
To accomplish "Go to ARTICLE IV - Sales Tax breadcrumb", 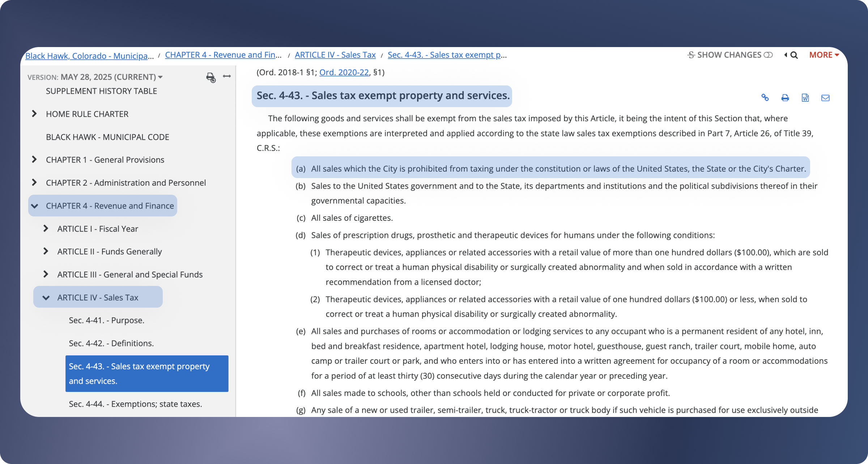I will pyautogui.click(x=335, y=55).
